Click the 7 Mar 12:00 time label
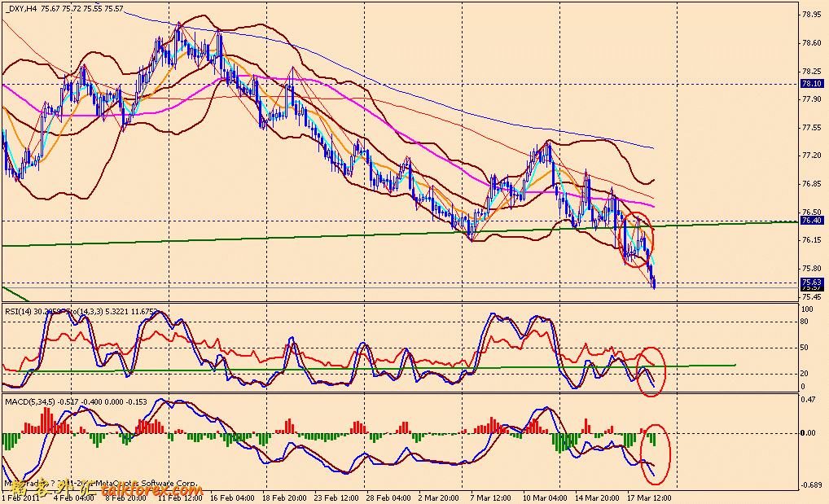Viewport: 829px width, 504px height. pos(490,498)
